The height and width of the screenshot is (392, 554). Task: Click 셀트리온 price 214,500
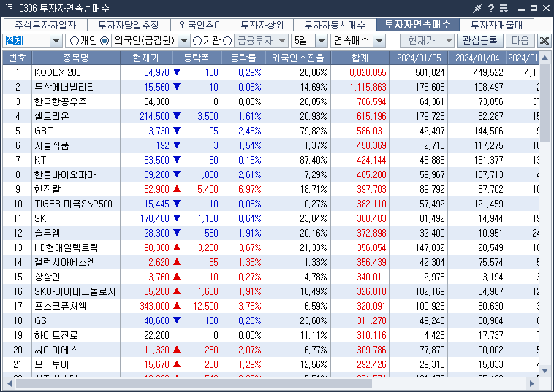pyautogui.click(x=154, y=116)
